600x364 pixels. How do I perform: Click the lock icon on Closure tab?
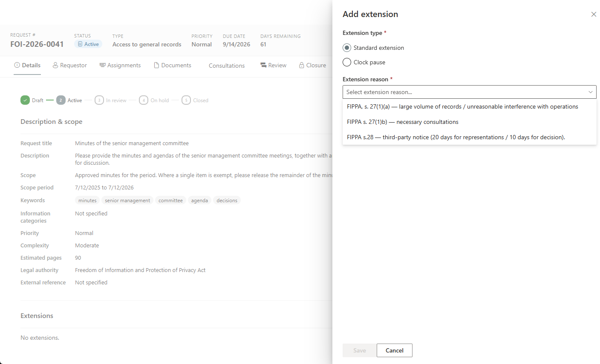[x=302, y=65]
